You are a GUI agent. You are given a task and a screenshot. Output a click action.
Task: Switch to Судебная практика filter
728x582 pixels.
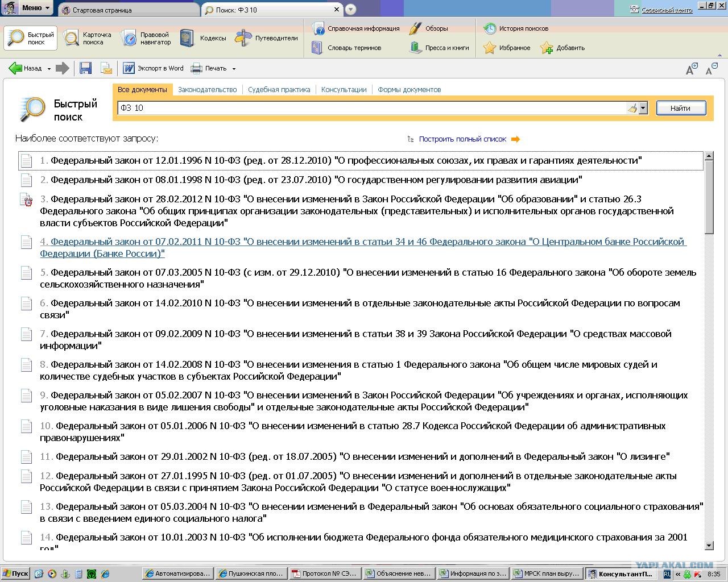(279, 89)
